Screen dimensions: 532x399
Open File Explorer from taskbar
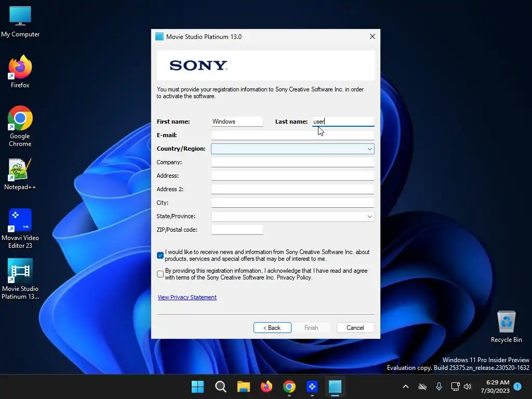(243, 387)
